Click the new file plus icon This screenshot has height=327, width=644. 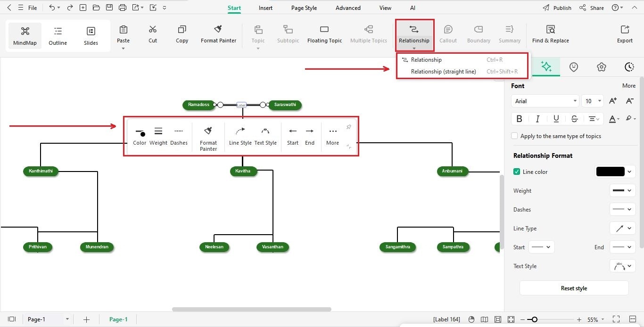(83, 8)
